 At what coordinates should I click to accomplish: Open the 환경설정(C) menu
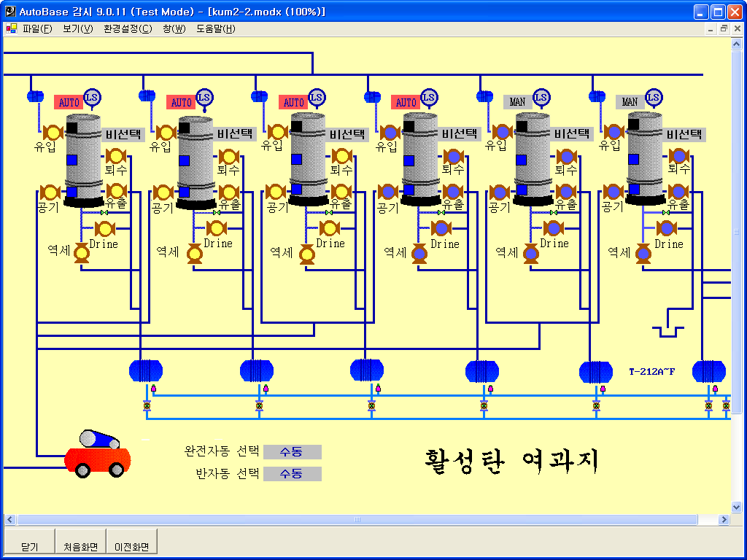(128, 29)
